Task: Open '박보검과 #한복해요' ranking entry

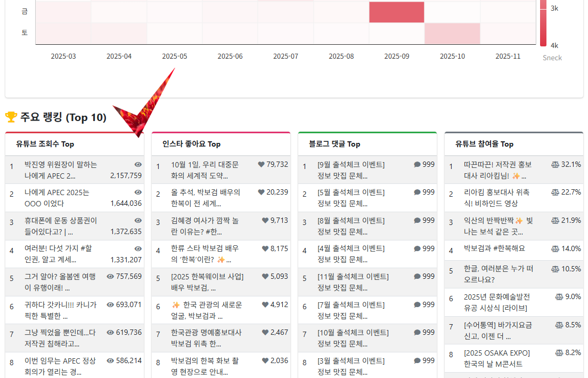Action: [x=494, y=248]
